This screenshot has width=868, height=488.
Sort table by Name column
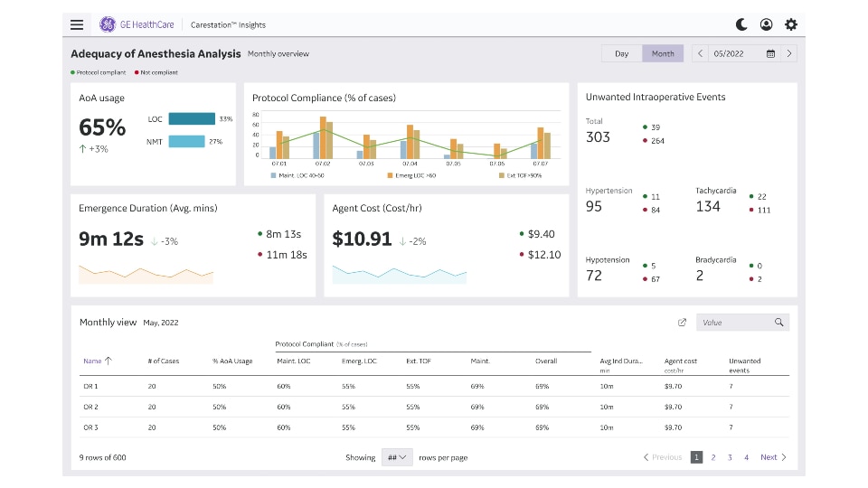click(x=98, y=361)
